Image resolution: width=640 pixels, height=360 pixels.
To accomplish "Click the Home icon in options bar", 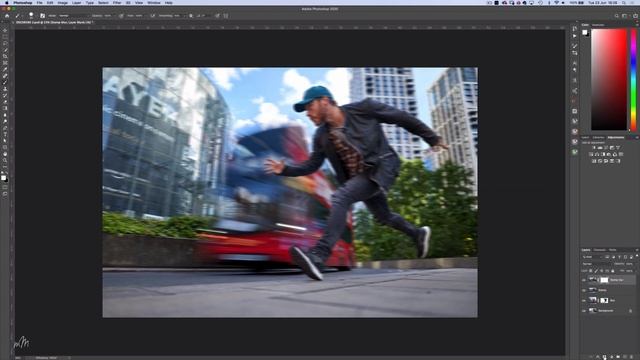I will tap(7, 16).
